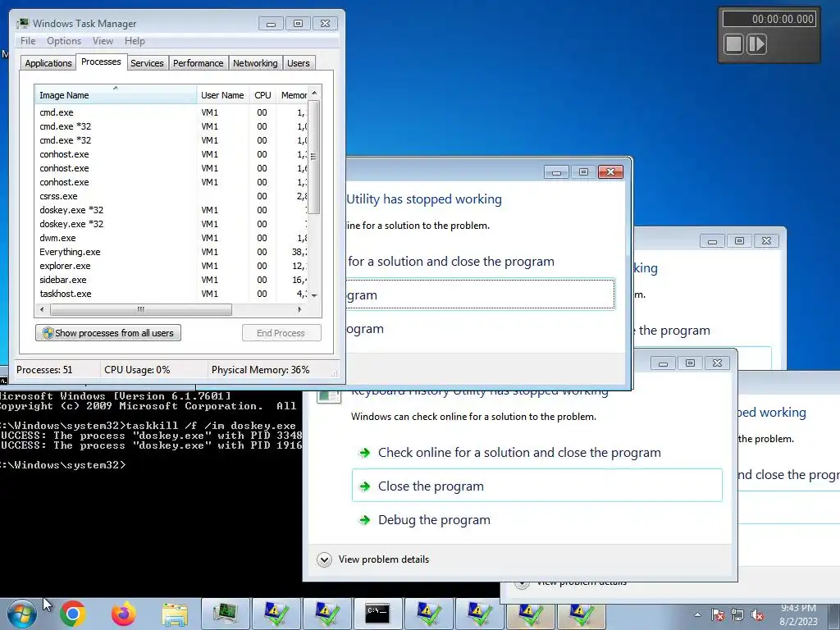Open the volume speaker tray icon
Image resolution: width=840 pixels, height=630 pixels.
pos(757,615)
